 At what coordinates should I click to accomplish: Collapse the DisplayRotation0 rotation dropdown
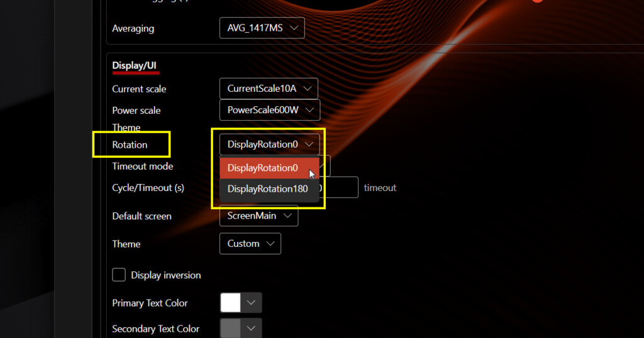coord(269,144)
